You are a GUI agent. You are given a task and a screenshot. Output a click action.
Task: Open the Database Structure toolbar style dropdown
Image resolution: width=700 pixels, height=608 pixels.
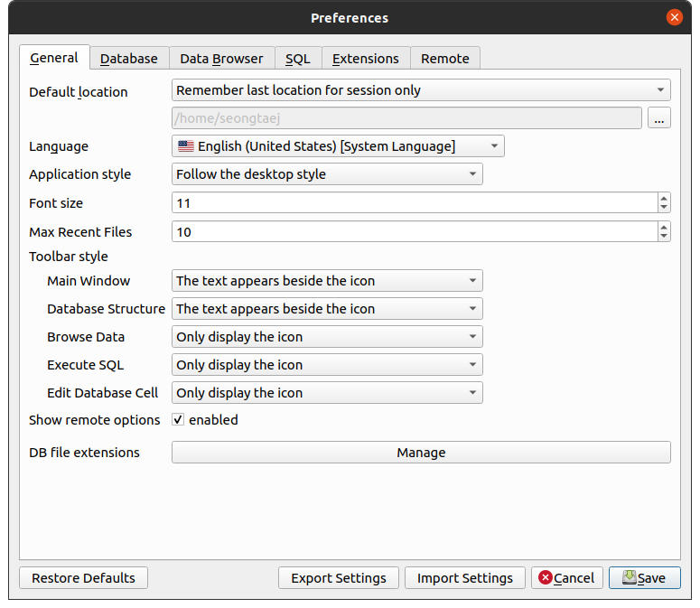pos(327,309)
